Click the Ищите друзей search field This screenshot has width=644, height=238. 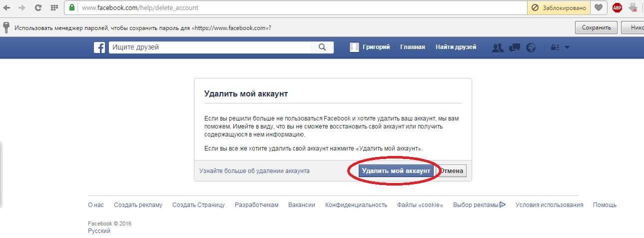point(211,47)
